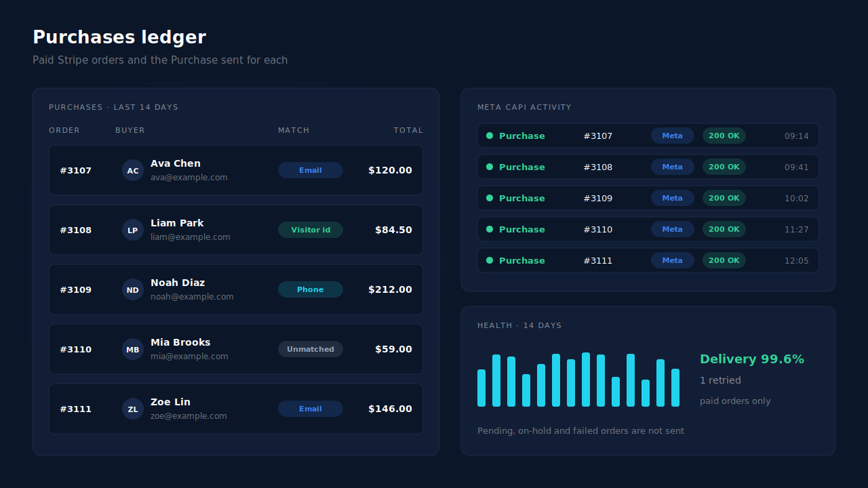Viewport: 868px width, 488px height.
Task: Click the email mia@example.com
Action: click(x=189, y=357)
